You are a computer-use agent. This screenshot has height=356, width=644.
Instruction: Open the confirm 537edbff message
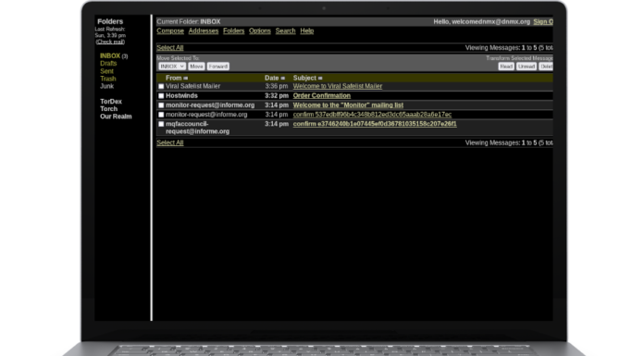tap(372, 115)
